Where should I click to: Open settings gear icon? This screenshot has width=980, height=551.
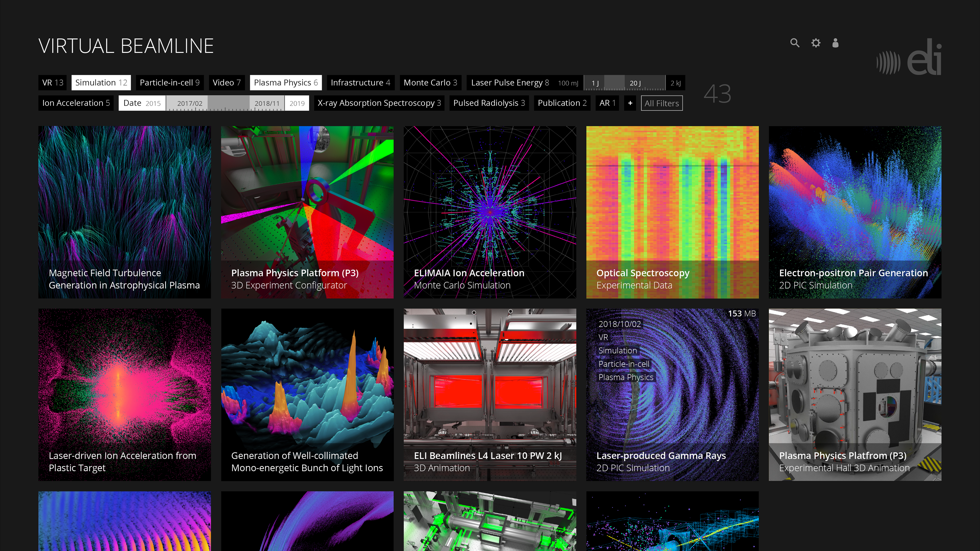[816, 43]
